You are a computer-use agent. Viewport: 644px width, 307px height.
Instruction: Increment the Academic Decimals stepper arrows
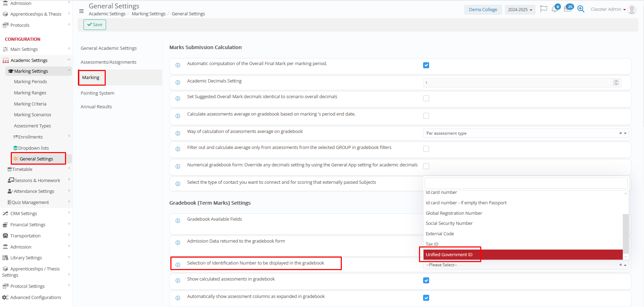click(616, 81)
